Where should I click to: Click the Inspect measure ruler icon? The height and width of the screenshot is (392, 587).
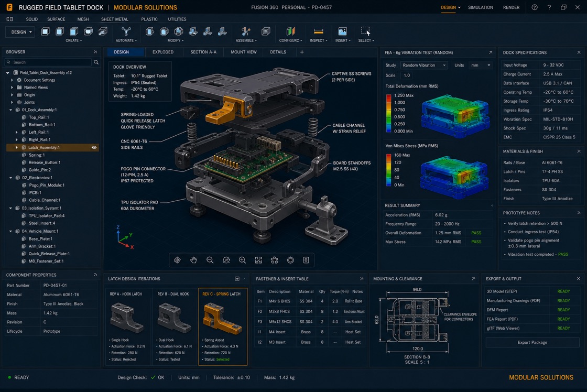pos(318,31)
